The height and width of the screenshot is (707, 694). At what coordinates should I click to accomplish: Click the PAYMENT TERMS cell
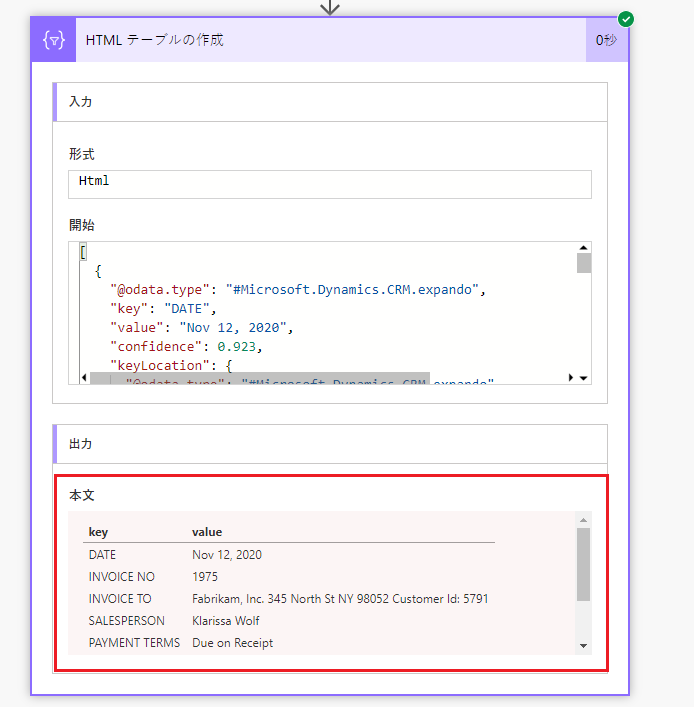[134, 643]
